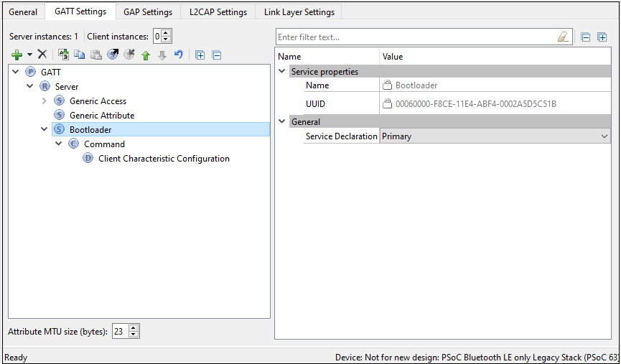Switch to the GAP Settings tab

point(148,11)
